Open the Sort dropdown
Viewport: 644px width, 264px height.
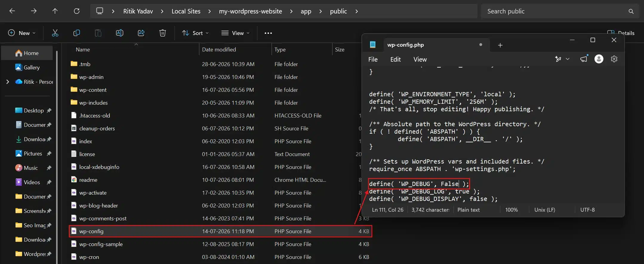coord(195,33)
